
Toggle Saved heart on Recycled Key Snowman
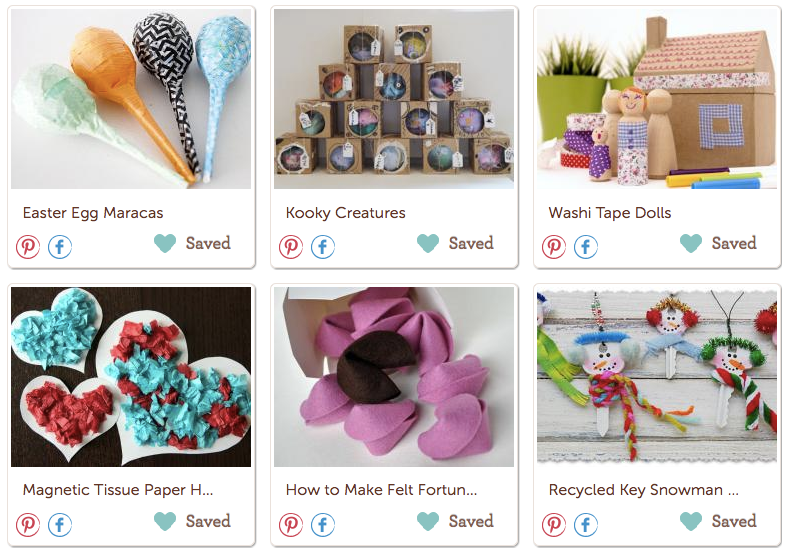pyautogui.click(x=691, y=521)
